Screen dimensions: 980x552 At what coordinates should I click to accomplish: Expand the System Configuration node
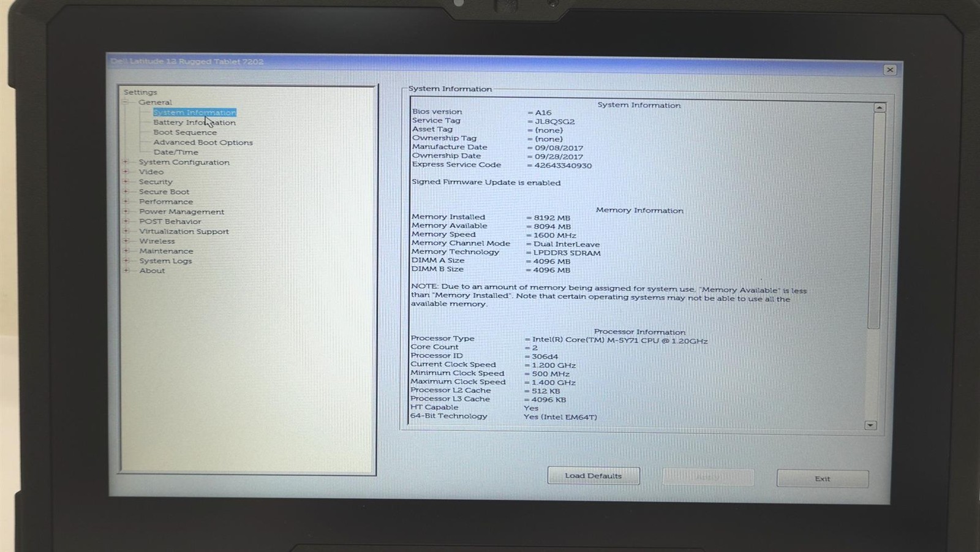click(x=126, y=162)
